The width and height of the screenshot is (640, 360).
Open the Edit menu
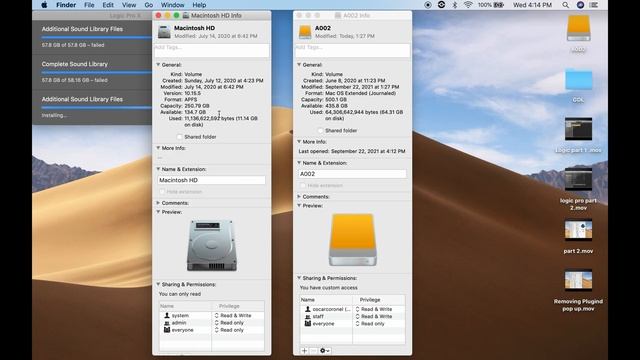108,5
